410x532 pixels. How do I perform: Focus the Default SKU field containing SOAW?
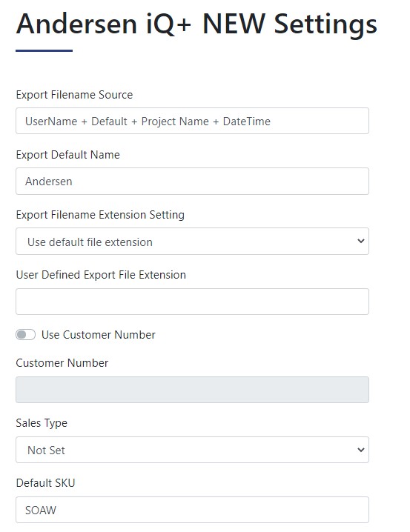pyautogui.click(x=192, y=510)
